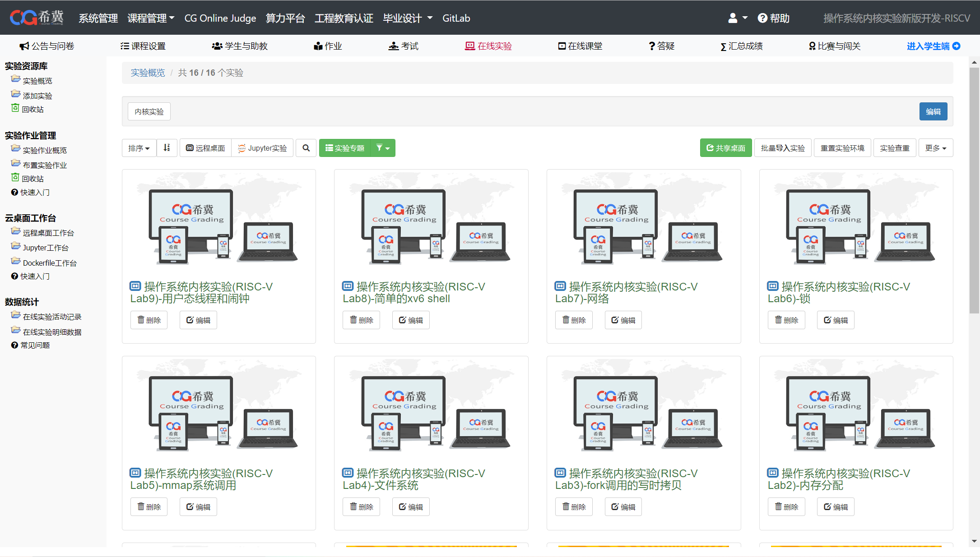Click 实验查重 button
980x557 pixels.
pos(895,148)
